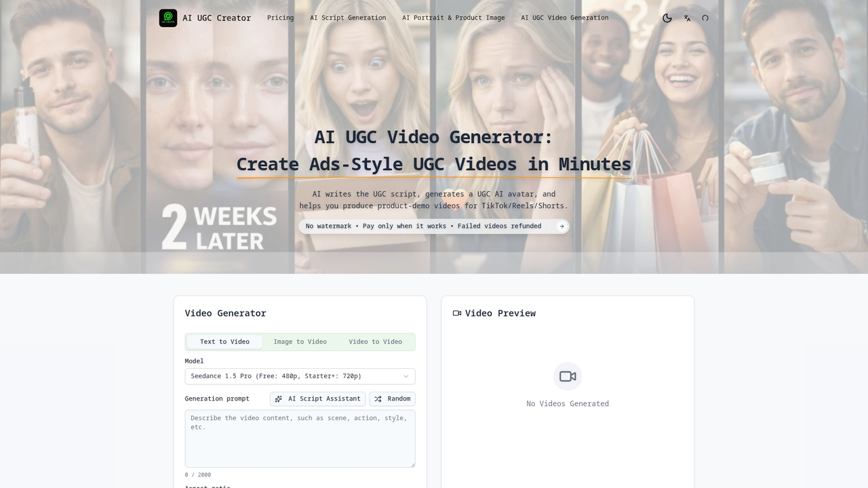Click the shuffle icon beside Random

pos(377,399)
